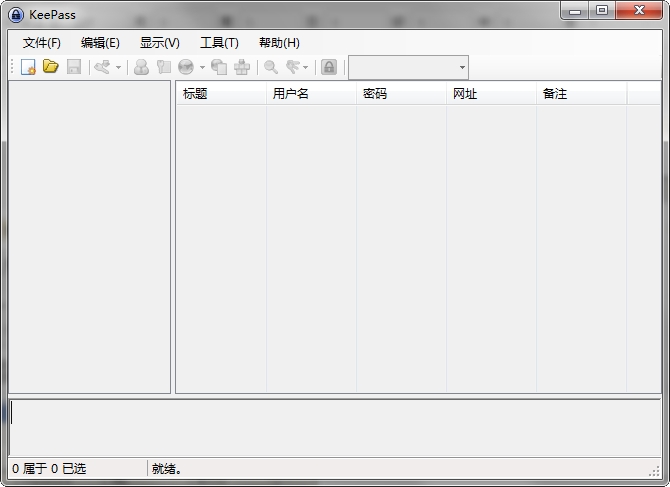The width and height of the screenshot is (670, 487).
Task: Click the KeePass lock icon in title bar
Action: pos(16,15)
